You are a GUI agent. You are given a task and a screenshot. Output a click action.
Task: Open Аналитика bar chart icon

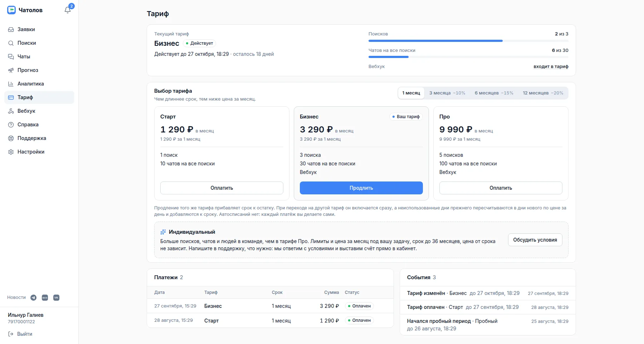(11, 84)
